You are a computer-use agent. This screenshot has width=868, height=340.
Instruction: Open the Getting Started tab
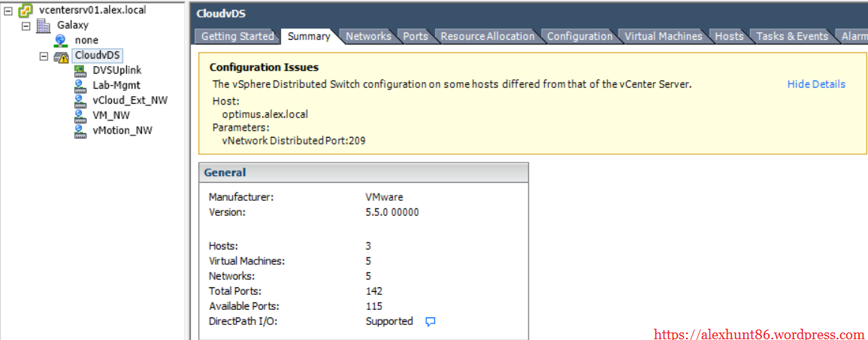(x=237, y=36)
